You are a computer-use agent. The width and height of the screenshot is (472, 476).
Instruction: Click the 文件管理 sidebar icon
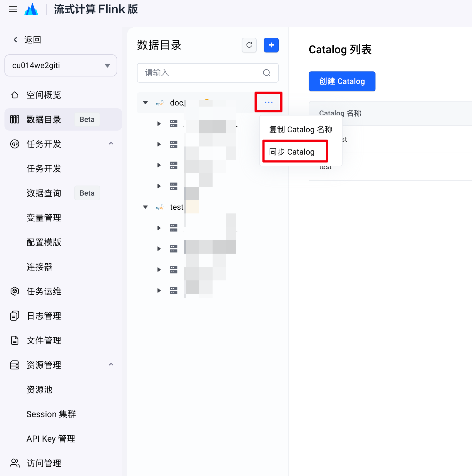(x=15, y=340)
